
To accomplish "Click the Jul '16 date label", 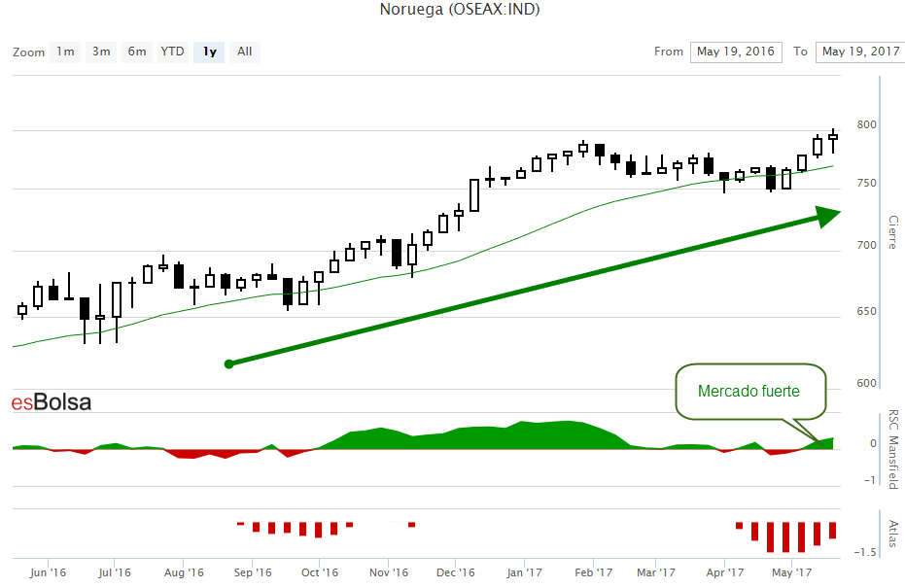I will coord(115,573).
